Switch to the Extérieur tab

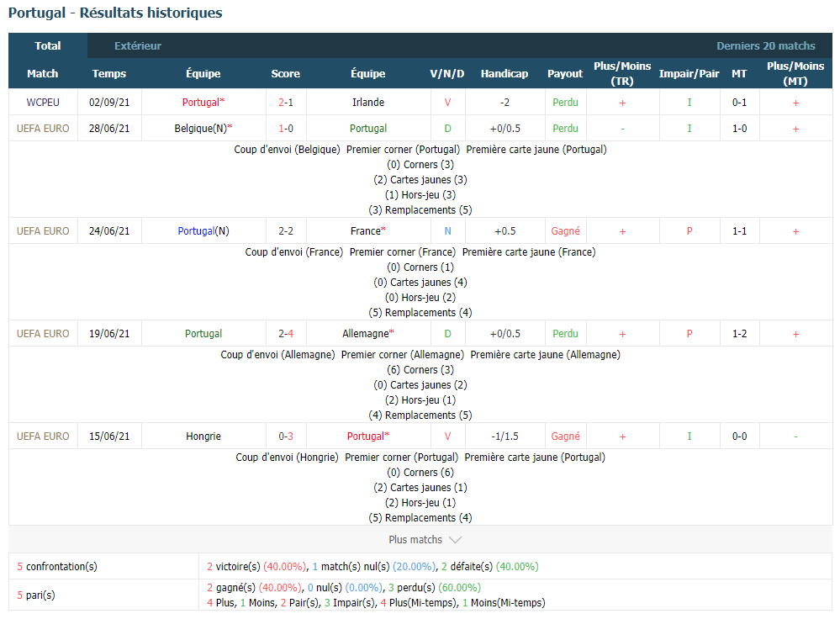point(138,45)
